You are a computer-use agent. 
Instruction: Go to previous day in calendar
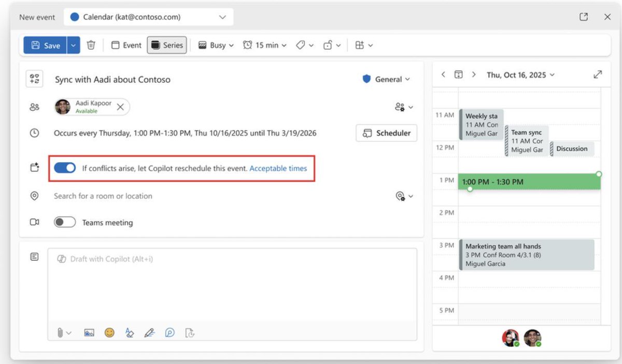[x=443, y=75]
